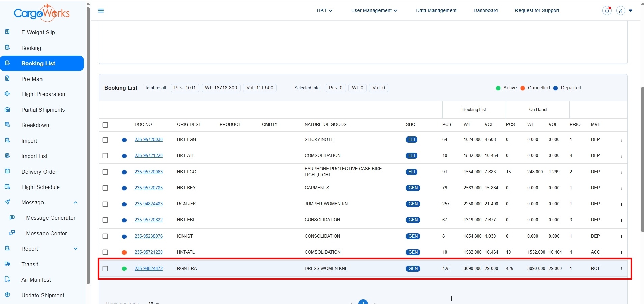Expand the Report section chevron
This screenshot has height=304, width=644.
coord(76,249)
